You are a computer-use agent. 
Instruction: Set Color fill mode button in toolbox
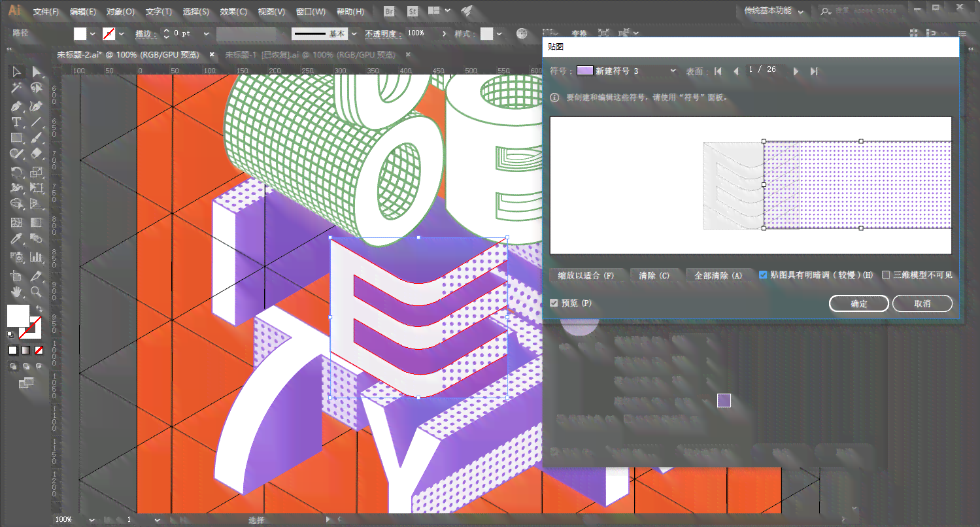(x=13, y=350)
